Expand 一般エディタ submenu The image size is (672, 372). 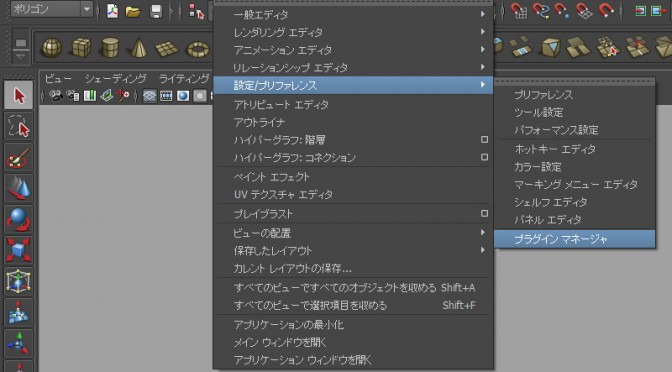click(353, 14)
